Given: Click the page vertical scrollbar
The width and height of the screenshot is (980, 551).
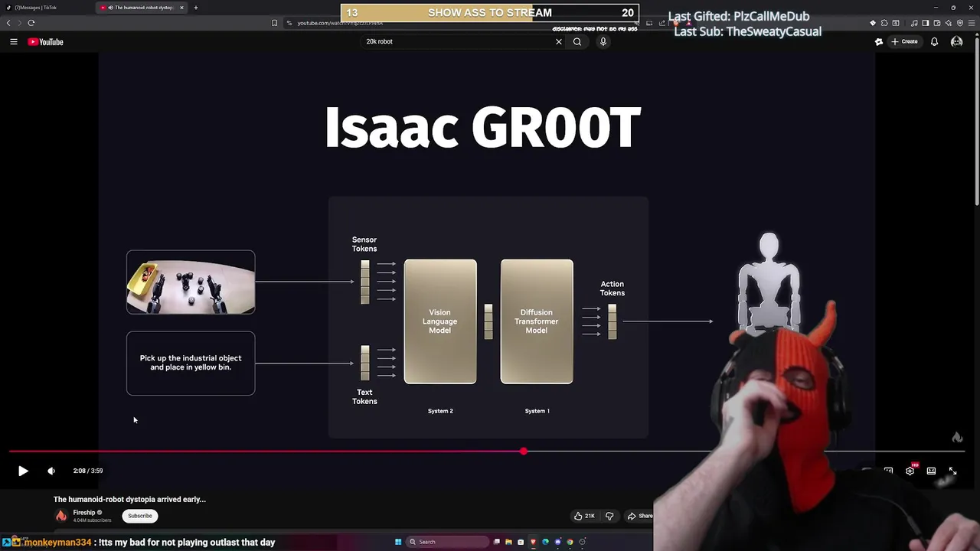Looking at the screenshot, I should [976, 122].
